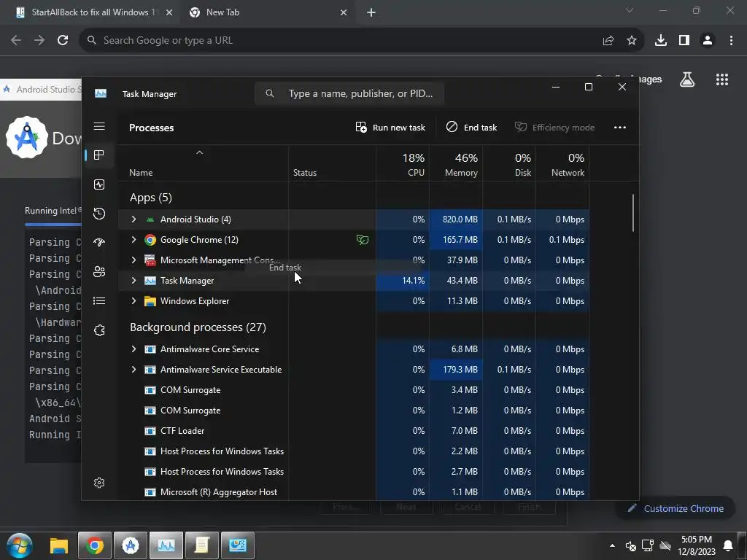Click Google Chrome efficiency leaf status icon
Image resolution: width=747 pixels, height=560 pixels.
coord(363,239)
